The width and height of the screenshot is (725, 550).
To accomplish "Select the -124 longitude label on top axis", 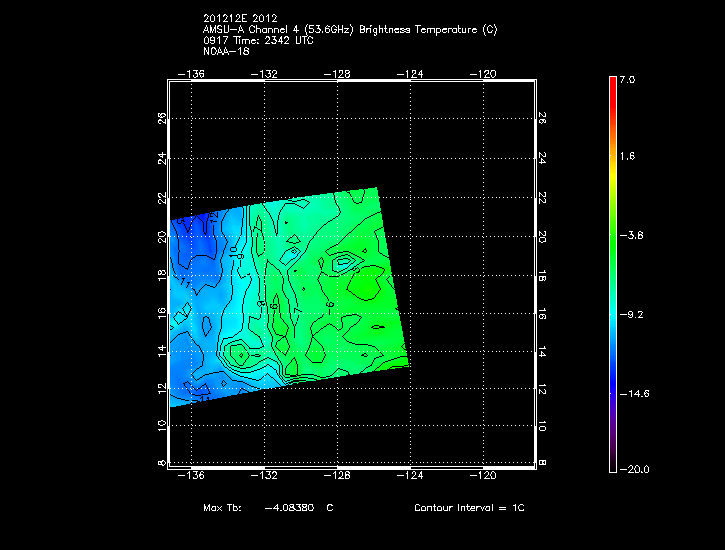I will pyautogui.click(x=410, y=74).
